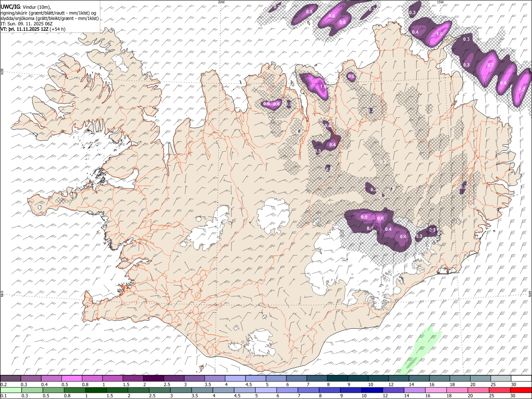
Task: Click lower legend violet swatch between 14 and 16
Action: [414, 390]
